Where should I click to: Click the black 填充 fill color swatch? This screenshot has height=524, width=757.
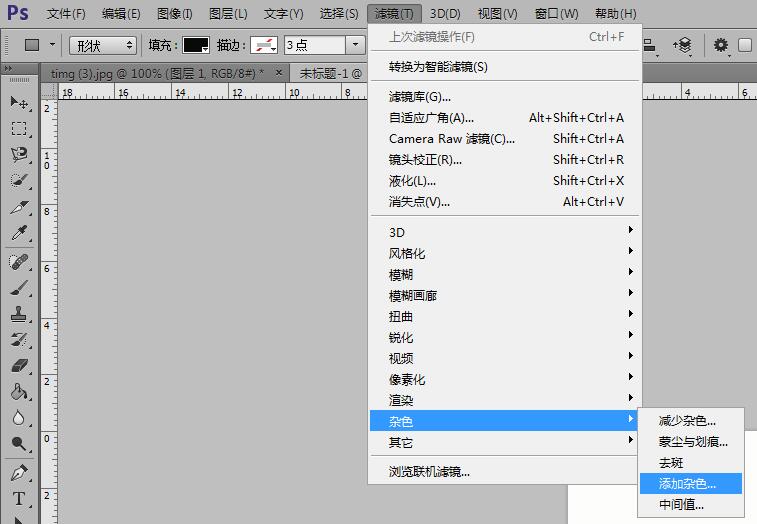(x=195, y=45)
